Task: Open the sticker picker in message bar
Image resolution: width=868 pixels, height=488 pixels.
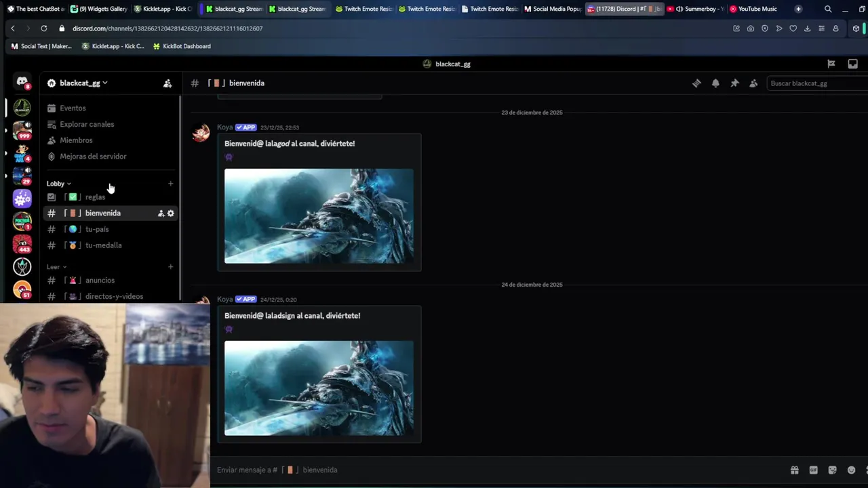Action: [832, 470]
